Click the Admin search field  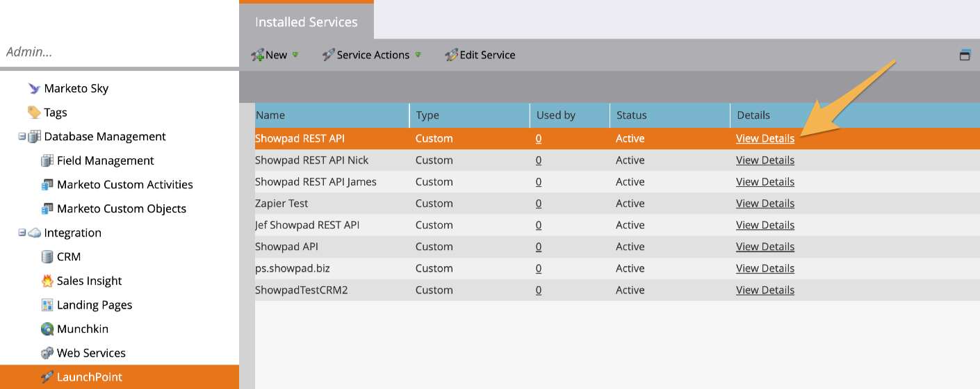point(120,52)
